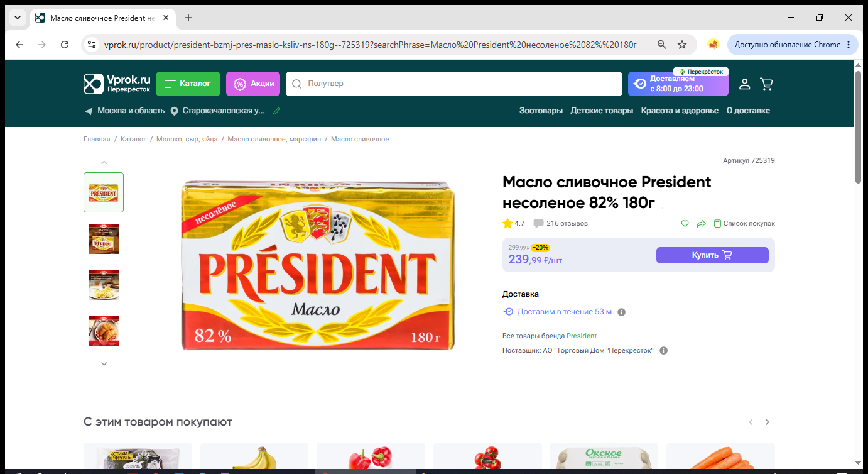Click the −20% discount badge
The image size is (868, 474).
[x=540, y=248]
